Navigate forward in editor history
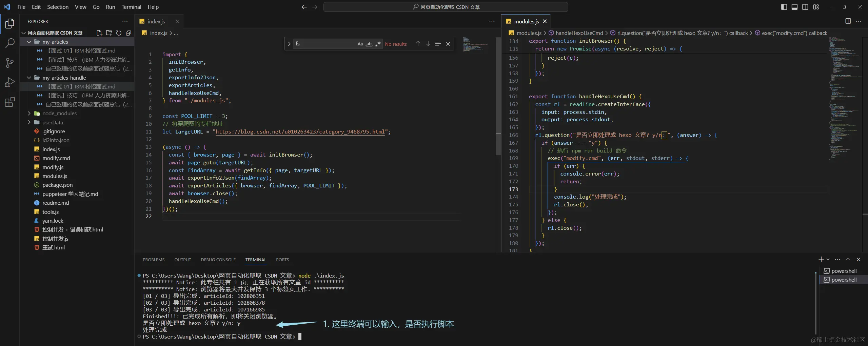This screenshot has width=868, height=346. 315,7
